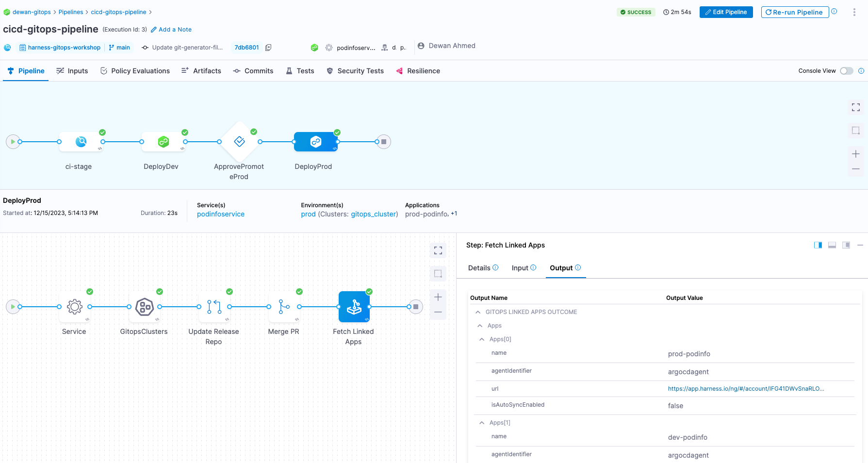Screen dimensions: 868x463
Task: Switch to the Security Tests tab
Action: (x=360, y=71)
